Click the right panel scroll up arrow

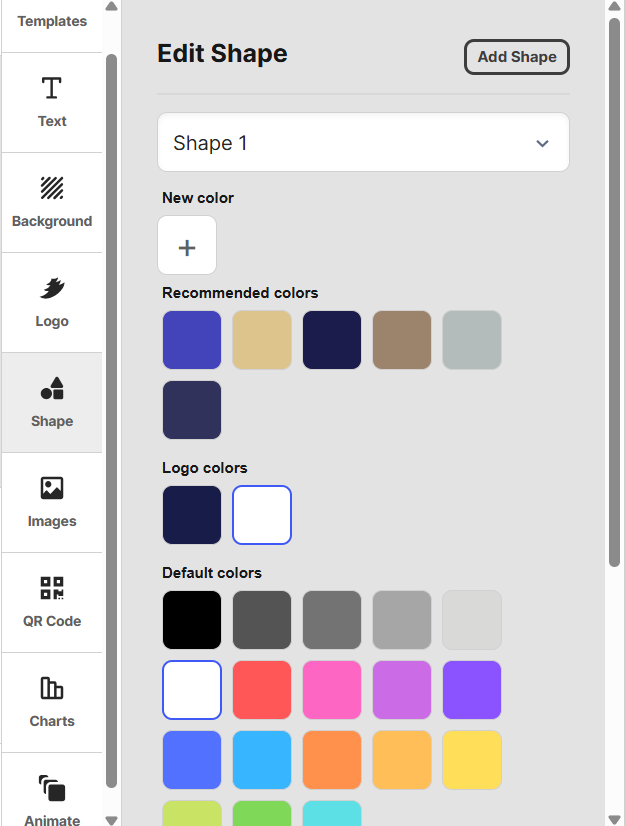coord(614,6)
